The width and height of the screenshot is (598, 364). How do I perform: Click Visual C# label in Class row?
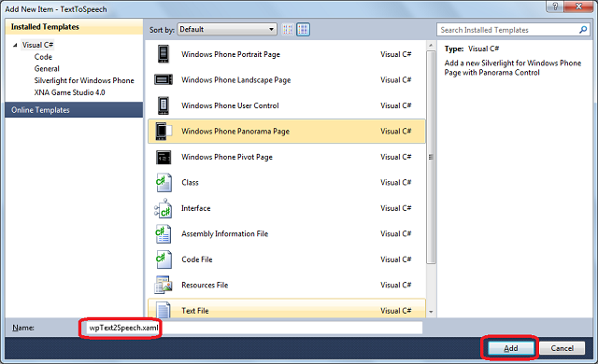[x=396, y=182]
